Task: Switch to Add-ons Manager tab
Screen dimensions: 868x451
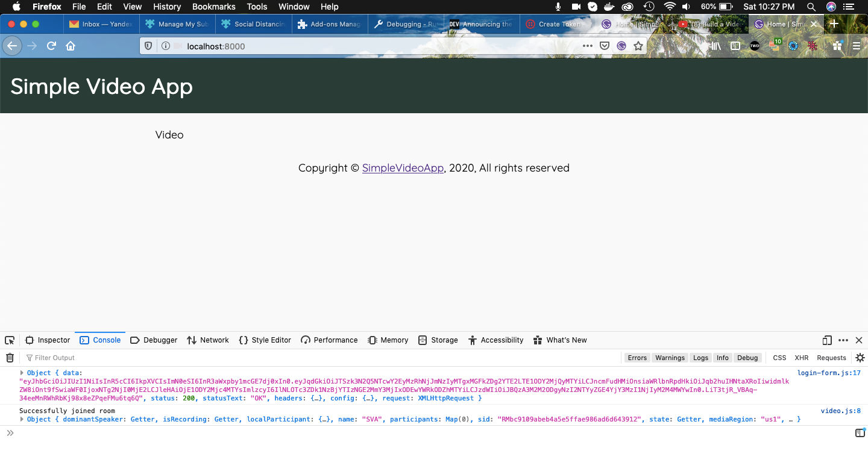Action: 330,24
